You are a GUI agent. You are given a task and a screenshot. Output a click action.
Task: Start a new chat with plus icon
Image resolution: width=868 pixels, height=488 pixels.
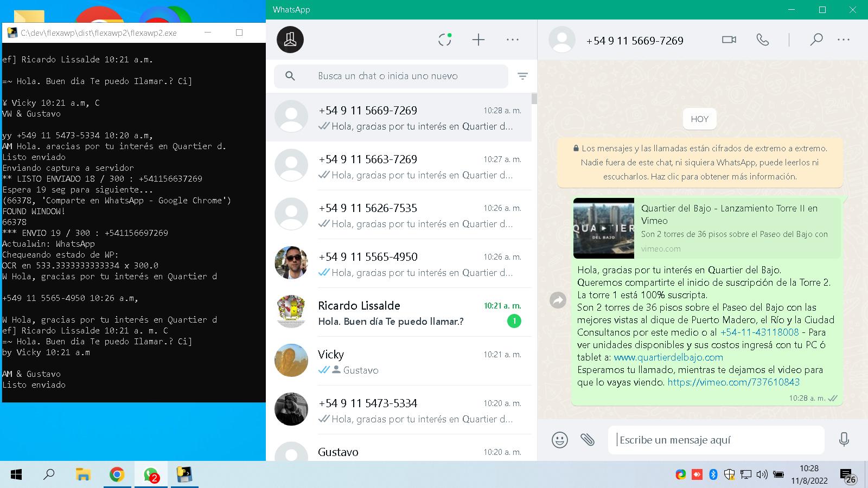pos(478,40)
